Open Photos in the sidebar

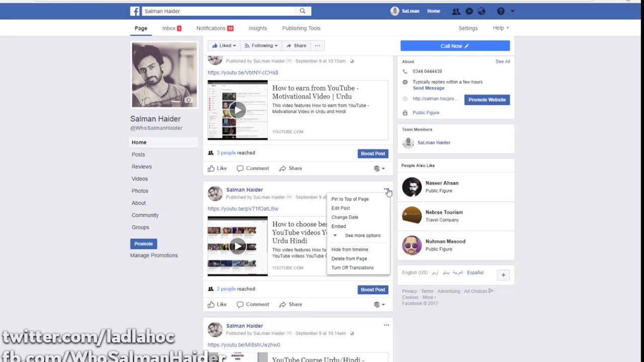pyautogui.click(x=140, y=191)
